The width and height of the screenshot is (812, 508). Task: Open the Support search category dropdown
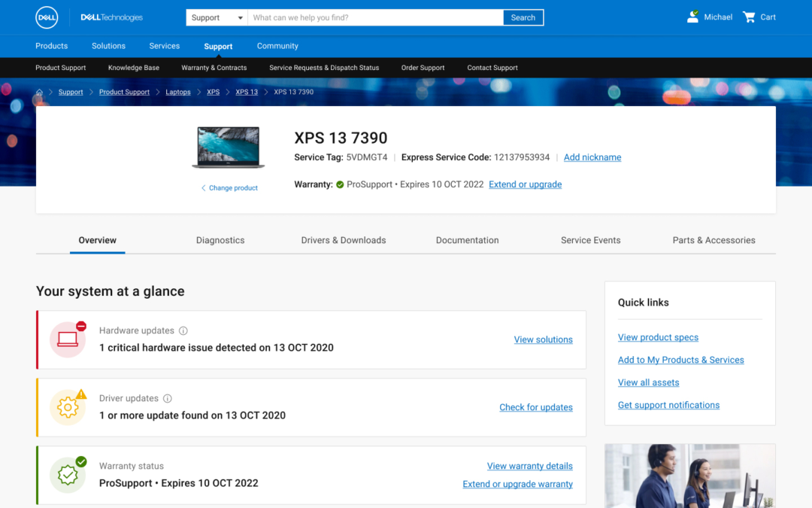coord(217,17)
